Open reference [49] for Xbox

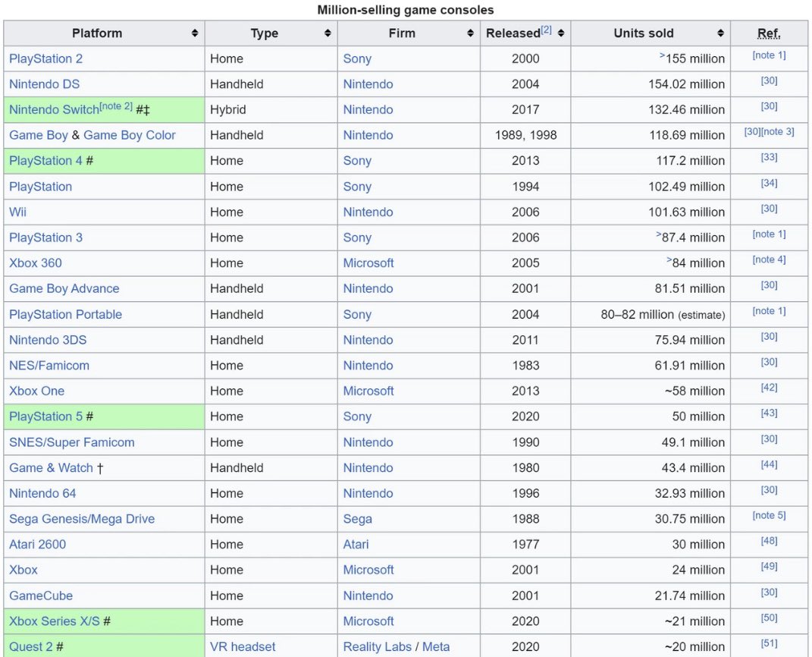tap(769, 566)
